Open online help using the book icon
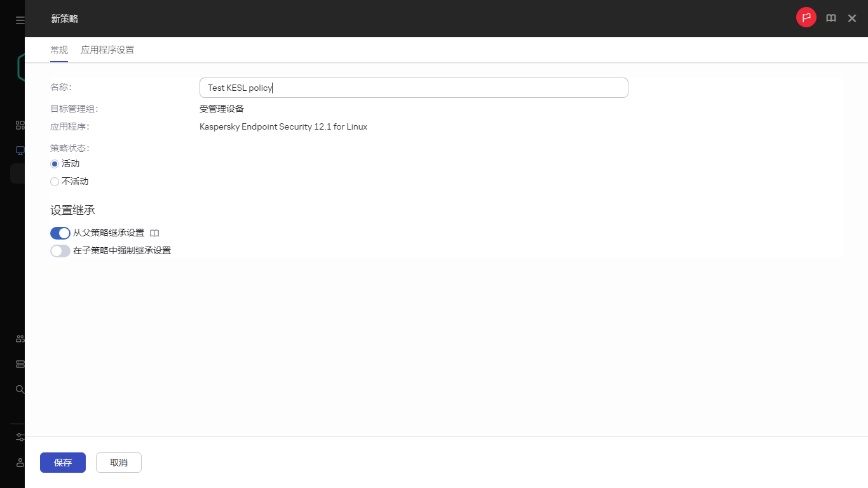Viewport: 868px width, 488px height. tap(831, 17)
